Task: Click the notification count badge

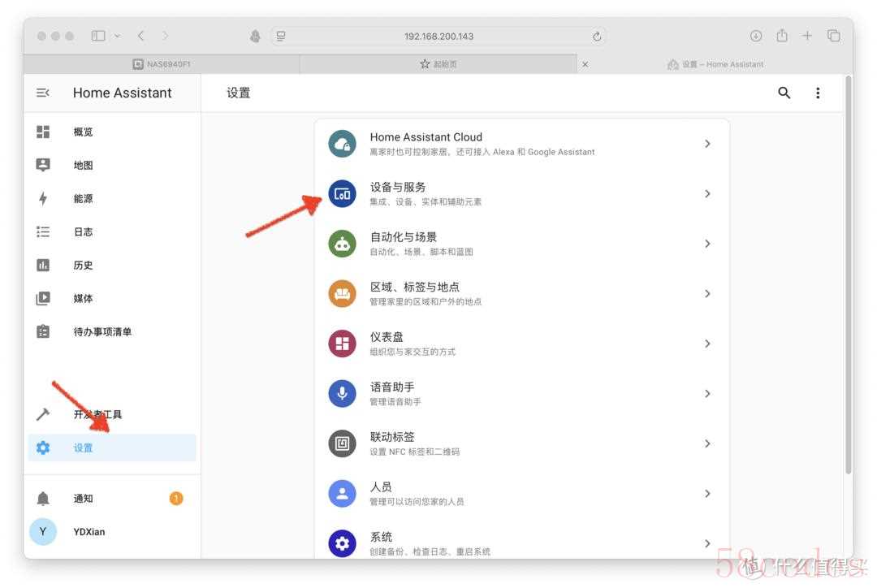Action: point(176,498)
